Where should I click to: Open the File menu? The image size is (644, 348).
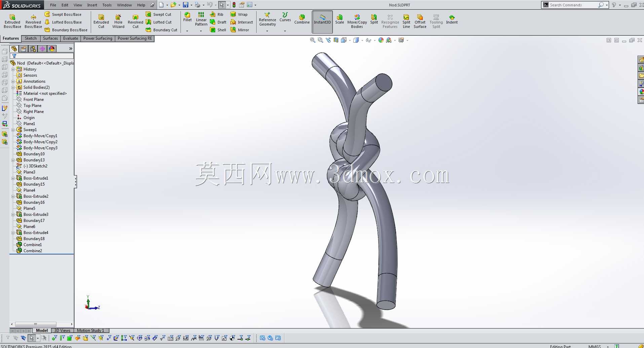(x=53, y=5)
